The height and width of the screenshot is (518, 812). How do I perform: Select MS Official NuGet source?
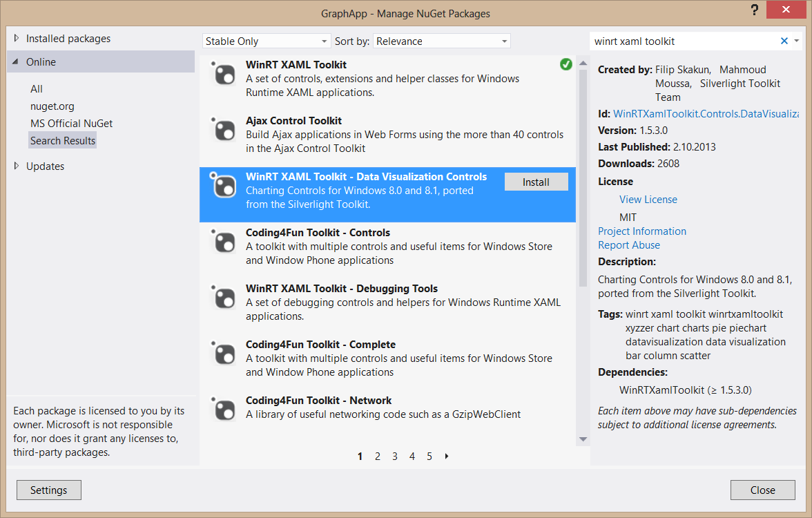[x=71, y=124]
